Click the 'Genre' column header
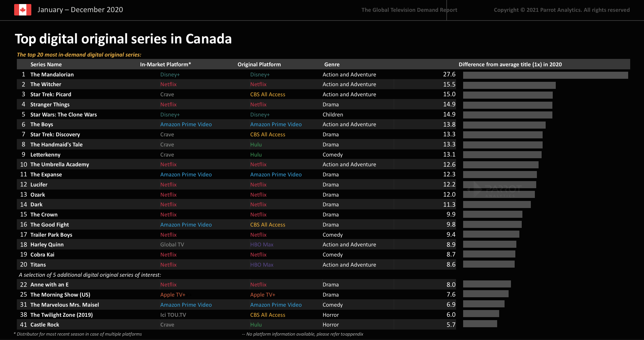 pos(332,64)
